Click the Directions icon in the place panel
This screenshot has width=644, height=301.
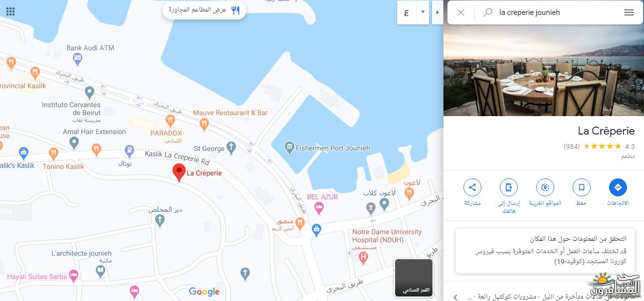[x=618, y=188]
